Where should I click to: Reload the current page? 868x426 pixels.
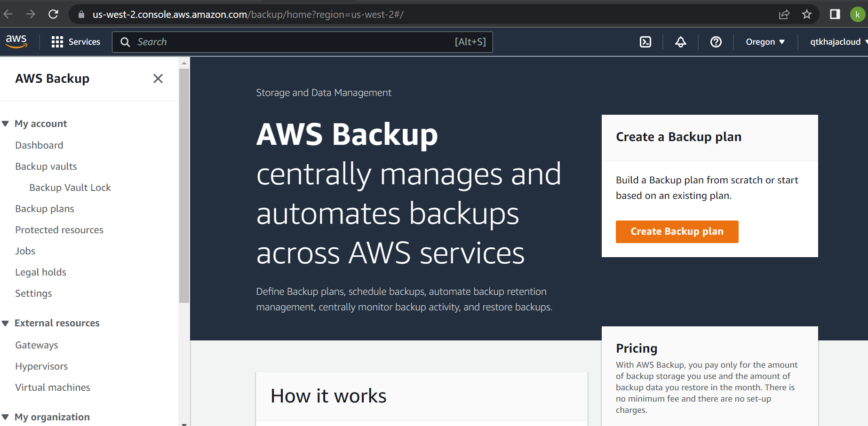[x=53, y=14]
